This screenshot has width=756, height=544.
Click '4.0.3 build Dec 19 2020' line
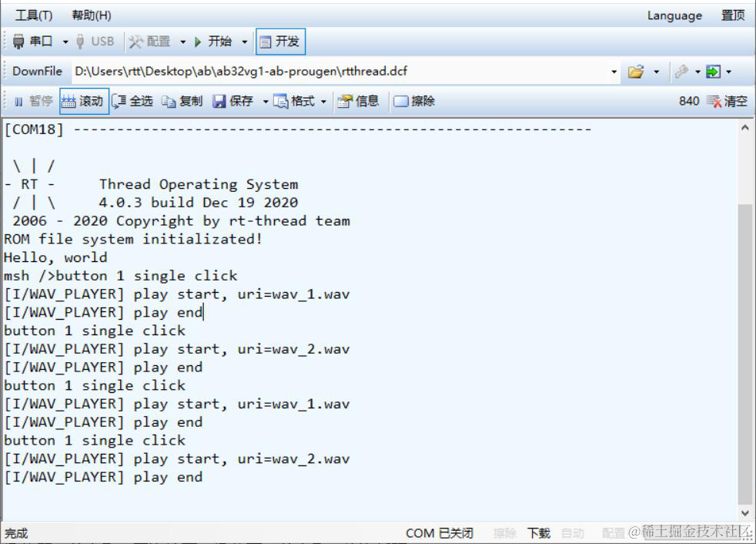(x=198, y=203)
